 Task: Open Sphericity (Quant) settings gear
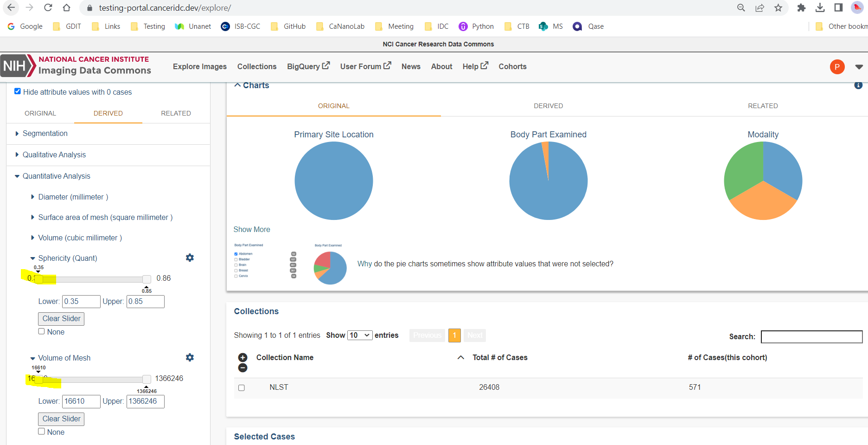coord(190,258)
